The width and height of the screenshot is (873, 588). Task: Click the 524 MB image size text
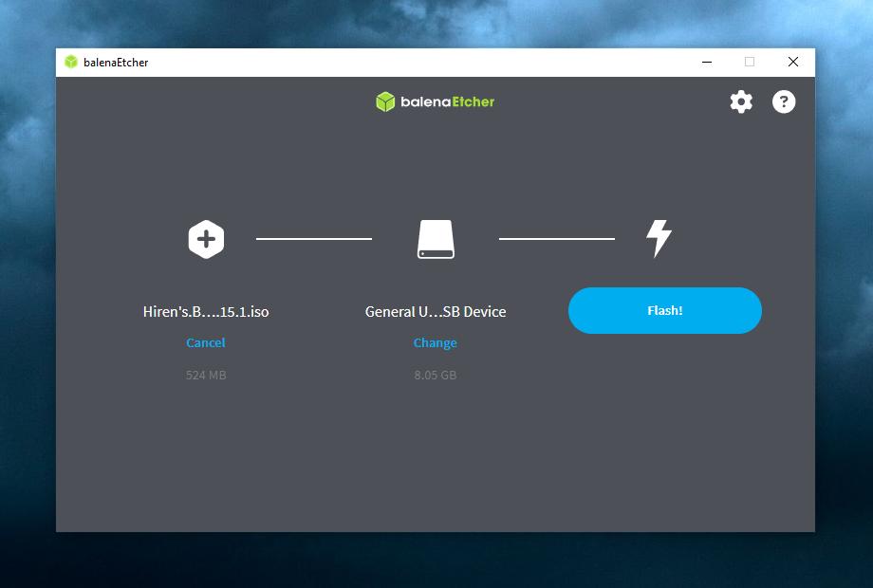click(206, 376)
